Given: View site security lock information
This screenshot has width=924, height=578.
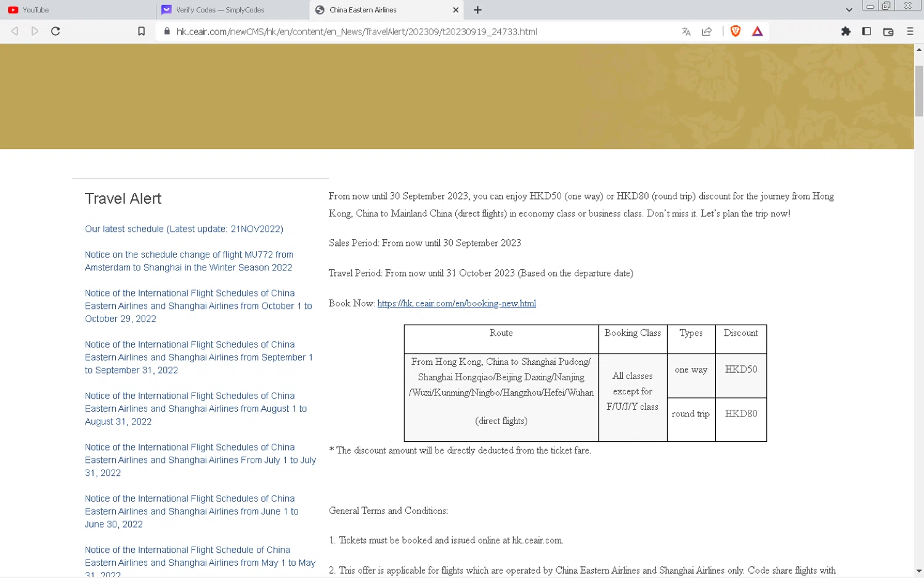Looking at the screenshot, I should point(167,31).
